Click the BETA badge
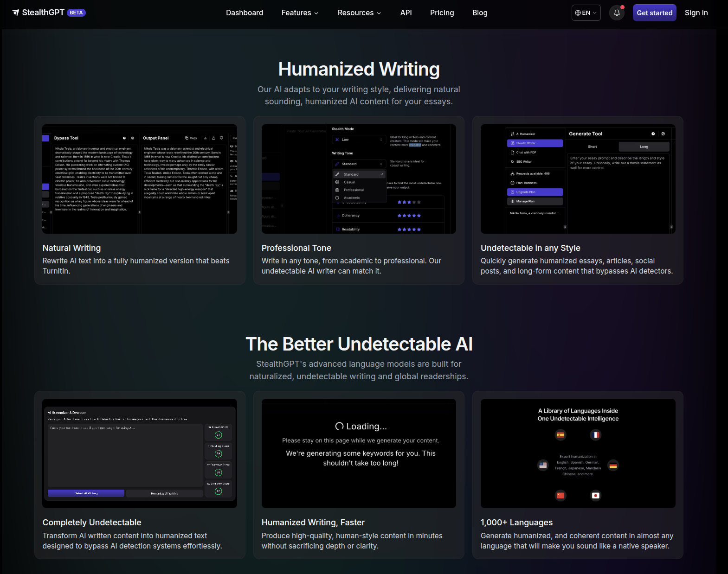This screenshot has height=574, width=728. click(77, 13)
